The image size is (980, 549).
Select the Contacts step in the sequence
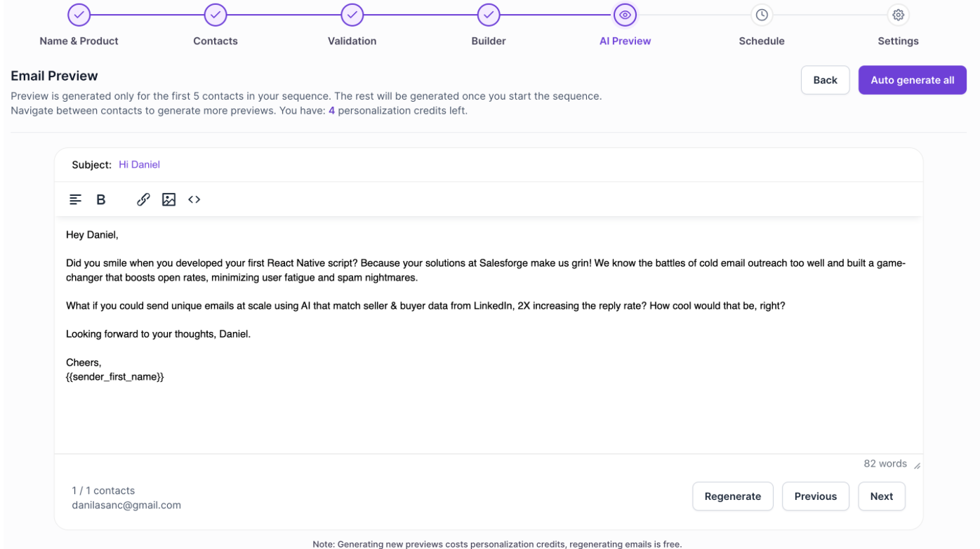click(x=215, y=15)
